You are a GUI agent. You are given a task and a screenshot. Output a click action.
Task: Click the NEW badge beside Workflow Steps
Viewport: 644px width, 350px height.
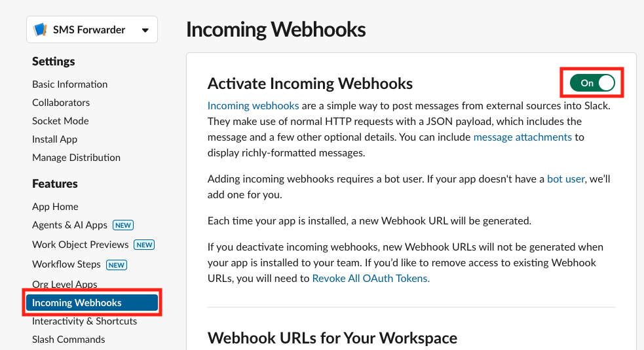click(x=117, y=265)
